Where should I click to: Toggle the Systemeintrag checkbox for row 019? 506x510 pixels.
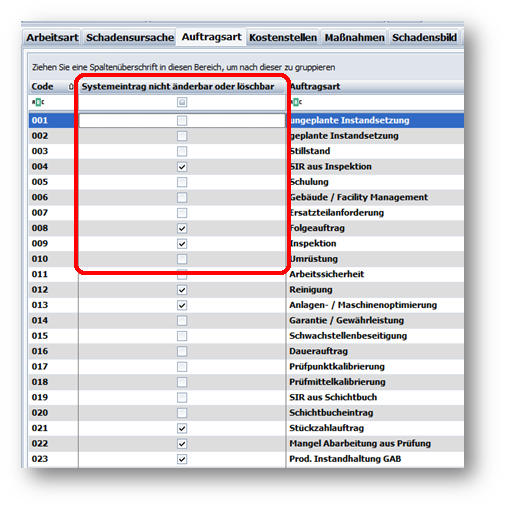click(x=182, y=397)
